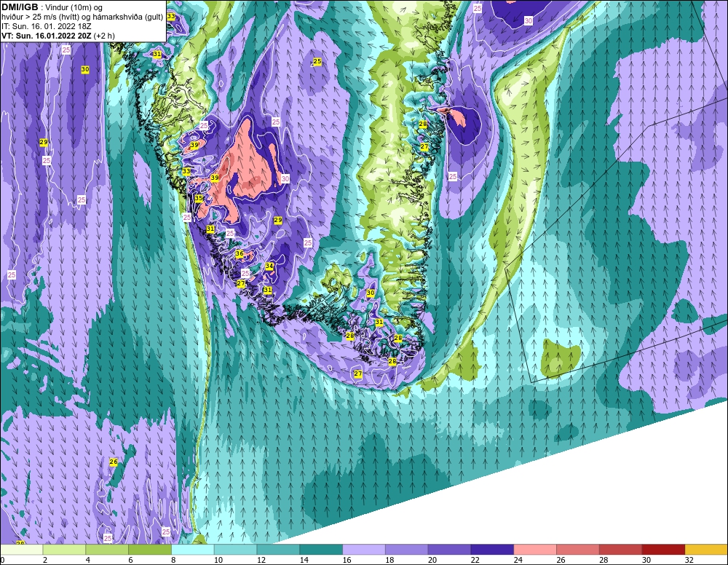Viewport: 728px width, 565px height.
Task: Pick the 20–22 m/s violet swatch
Action: pyautogui.click(x=449, y=550)
